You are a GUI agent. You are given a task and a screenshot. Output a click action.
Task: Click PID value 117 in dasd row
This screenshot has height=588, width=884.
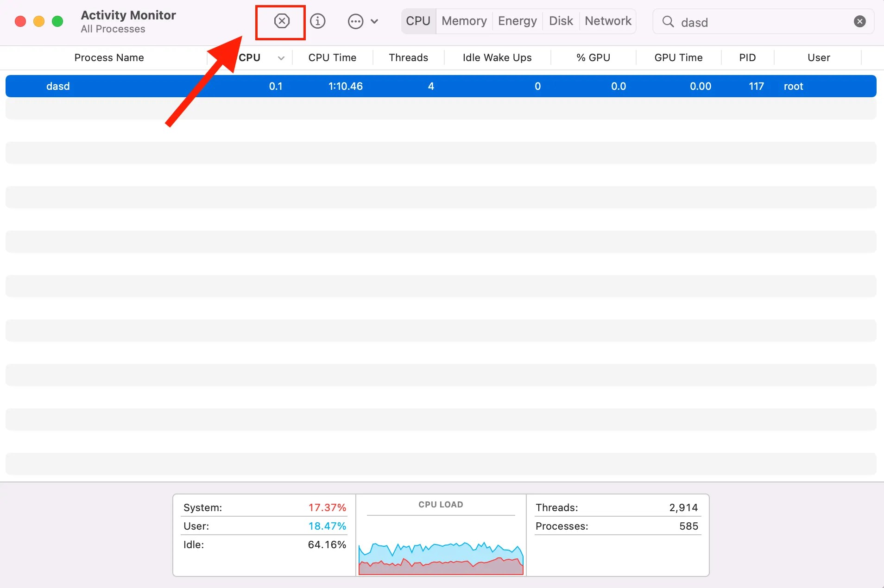[757, 87]
